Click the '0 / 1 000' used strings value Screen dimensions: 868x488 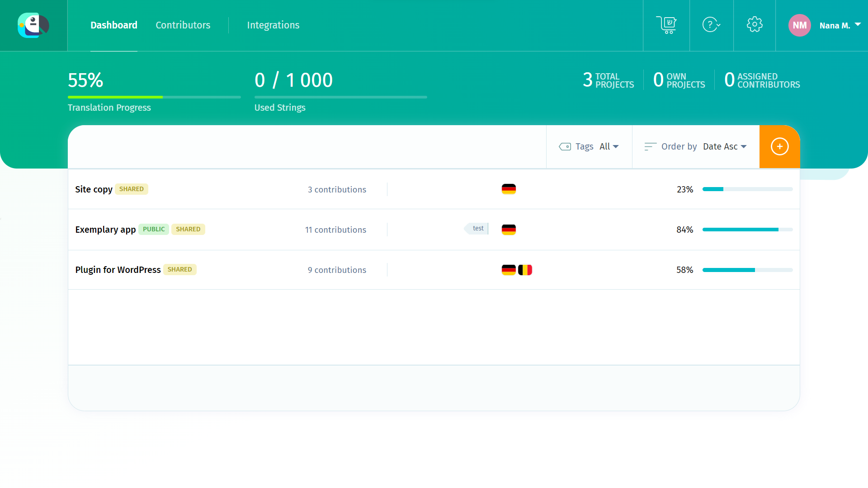293,80
